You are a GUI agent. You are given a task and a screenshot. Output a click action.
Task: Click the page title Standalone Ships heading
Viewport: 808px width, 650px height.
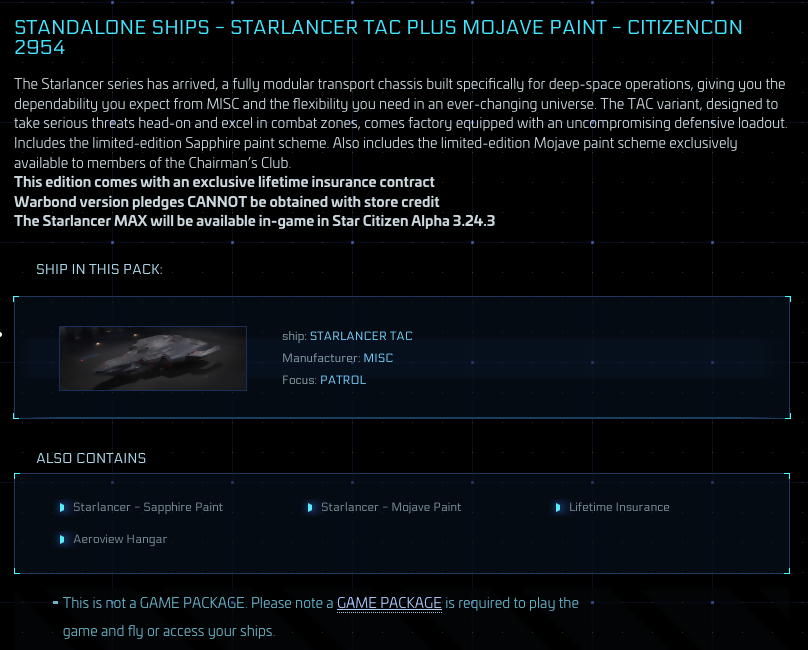pyautogui.click(x=378, y=37)
